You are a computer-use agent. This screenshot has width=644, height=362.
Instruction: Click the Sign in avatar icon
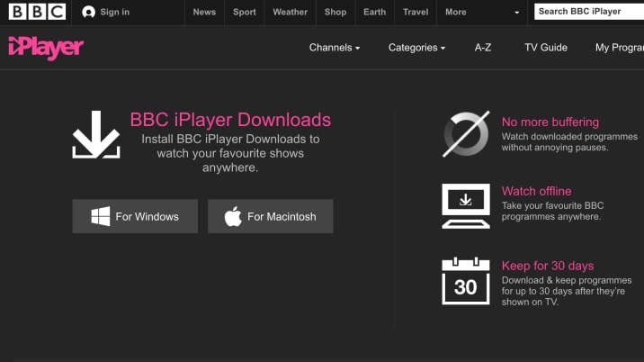(x=88, y=13)
